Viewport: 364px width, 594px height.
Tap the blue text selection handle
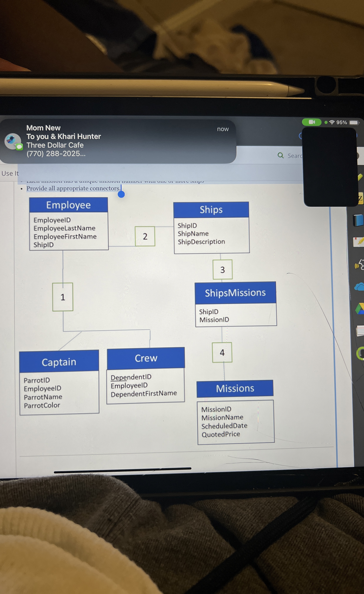pyautogui.click(x=121, y=194)
